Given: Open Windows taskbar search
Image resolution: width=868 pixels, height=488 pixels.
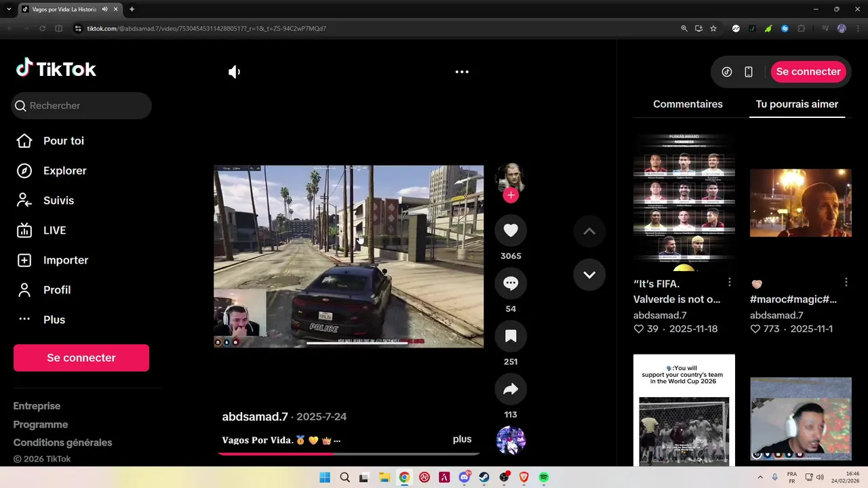Looking at the screenshot, I should point(344,478).
